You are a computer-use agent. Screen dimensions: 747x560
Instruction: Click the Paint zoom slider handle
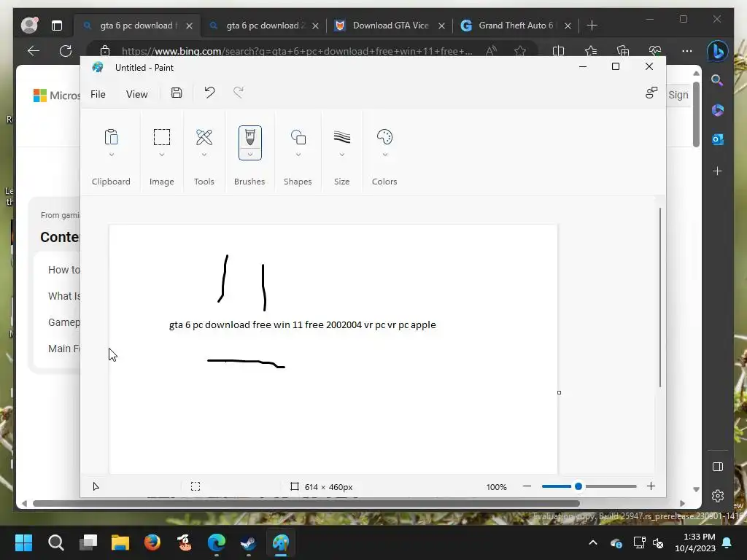[578, 486]
